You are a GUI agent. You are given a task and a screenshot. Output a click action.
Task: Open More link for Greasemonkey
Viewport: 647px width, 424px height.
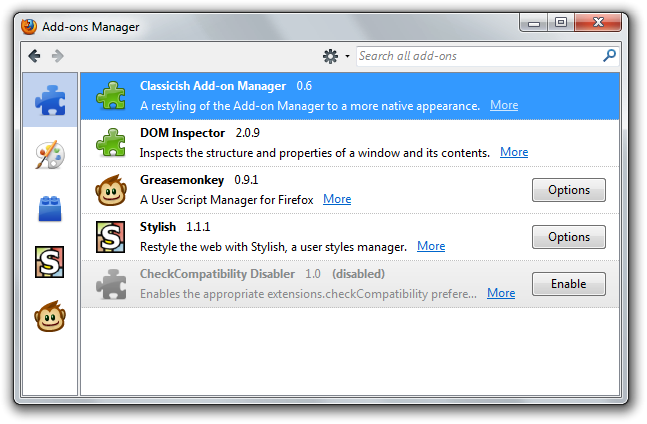[337, 199]
